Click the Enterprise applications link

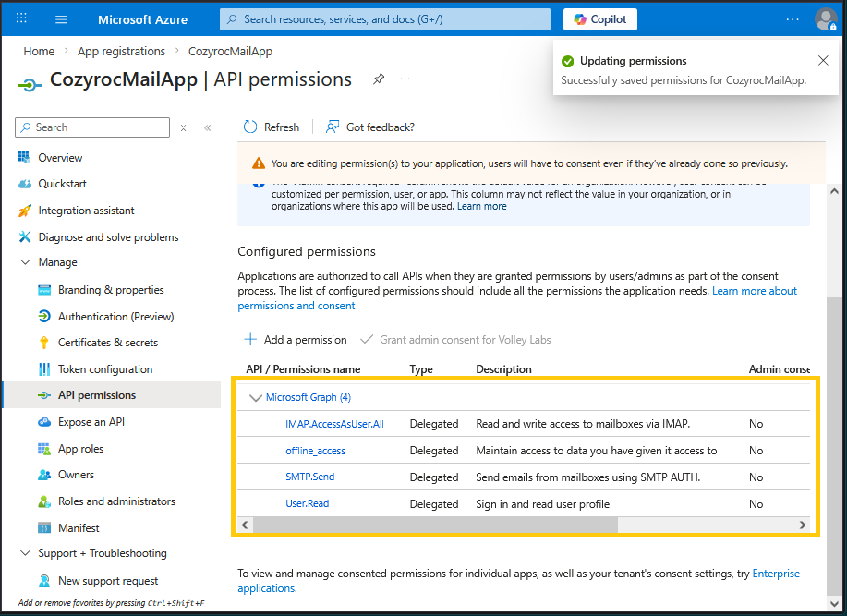(776, 574)
